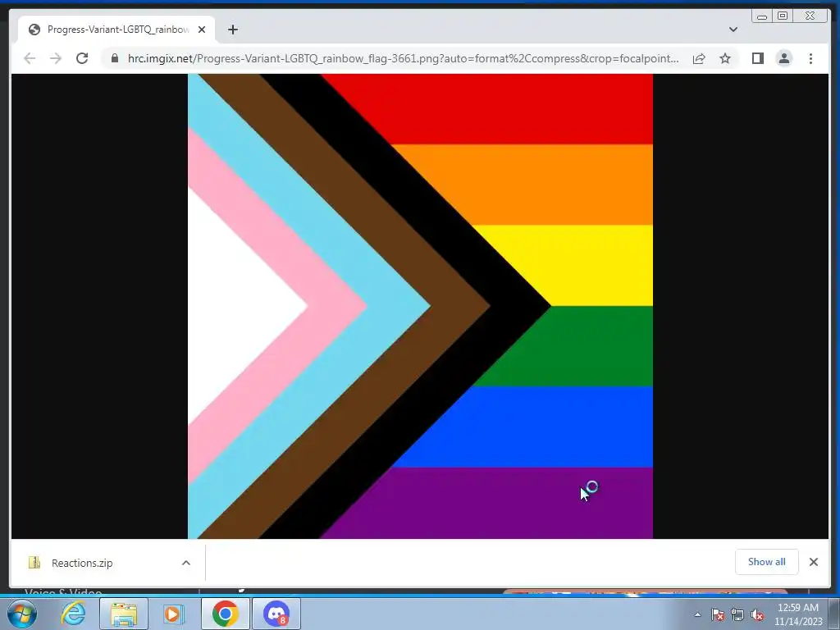Image resolution: width=840 pixels, height=630 pixels.
Task: Click the progress pride flag image
Action: 420,307
